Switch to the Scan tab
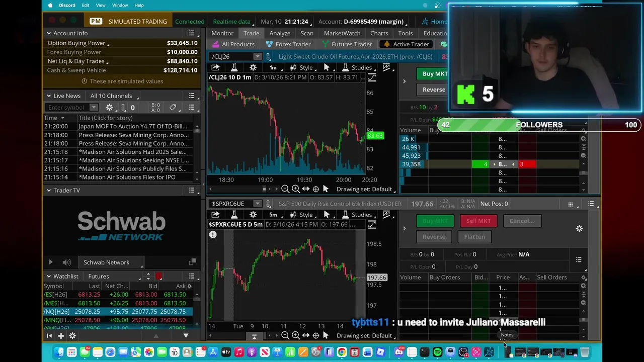Screen dimensions: 644x362 click(x=307, y=33)
